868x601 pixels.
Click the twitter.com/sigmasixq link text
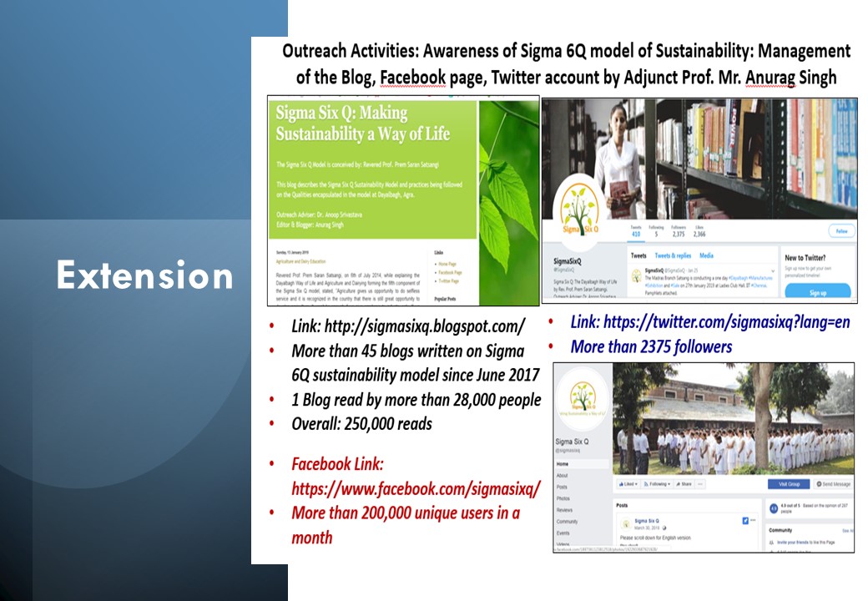coord(726,322)
